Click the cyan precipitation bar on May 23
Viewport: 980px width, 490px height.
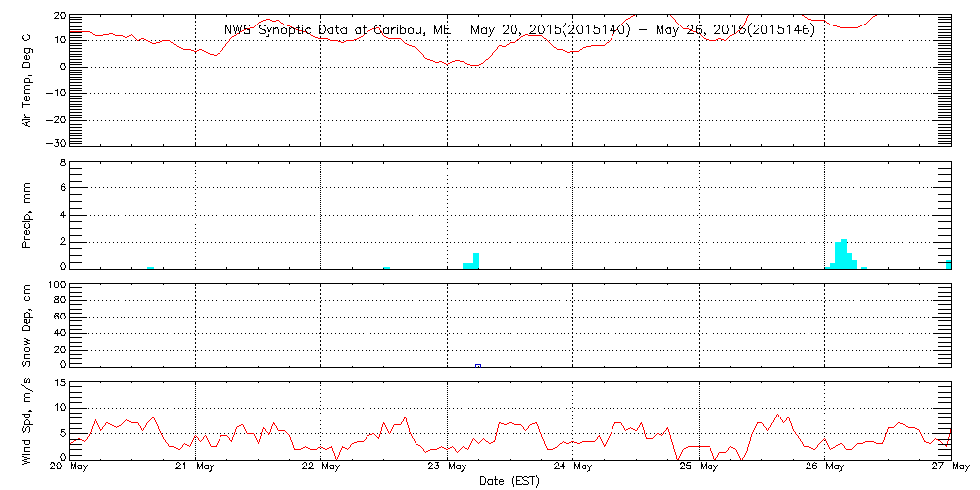point(476,260)
